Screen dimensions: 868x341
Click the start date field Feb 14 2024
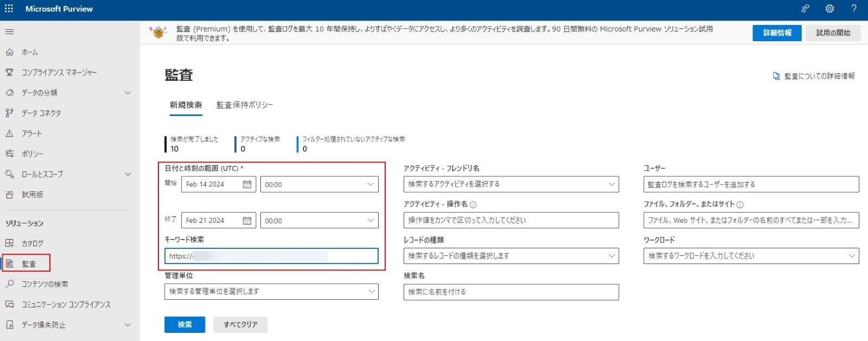(x=219, y=184)
